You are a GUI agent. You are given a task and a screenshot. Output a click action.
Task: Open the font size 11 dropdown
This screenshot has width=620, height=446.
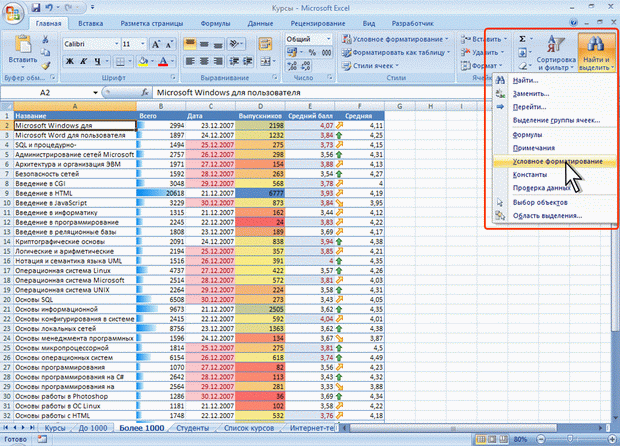[x=143, y=44]
